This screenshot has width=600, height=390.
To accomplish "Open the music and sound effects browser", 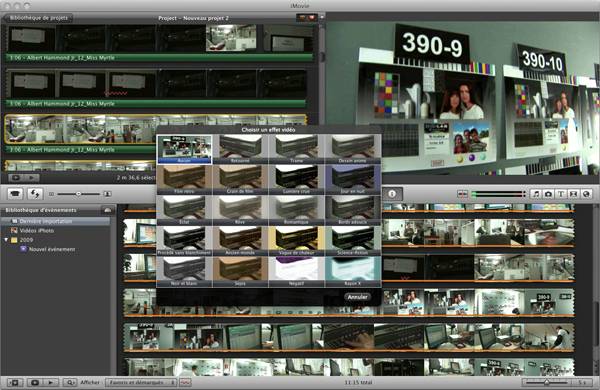I will tap(536, 194).
